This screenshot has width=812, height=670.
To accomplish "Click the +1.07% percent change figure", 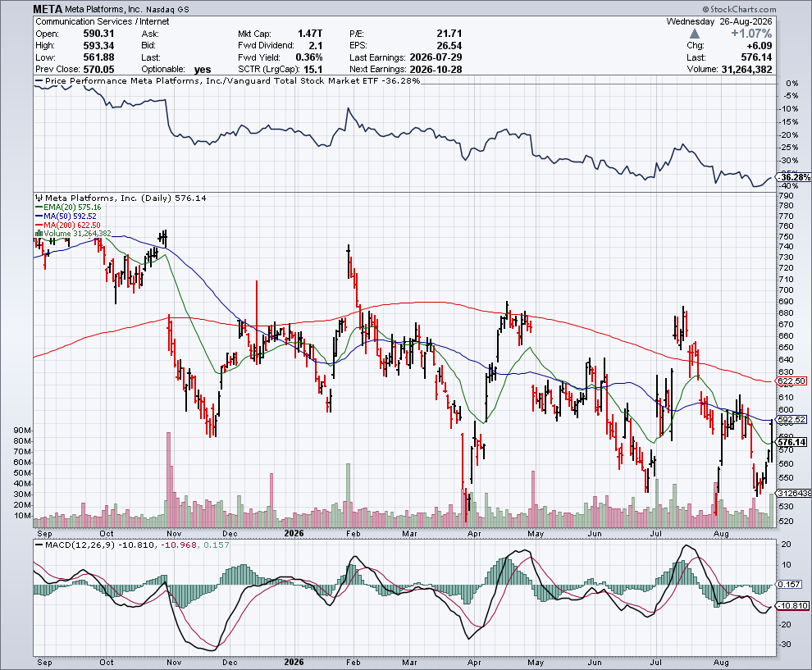I will click(x=750, y=34).
